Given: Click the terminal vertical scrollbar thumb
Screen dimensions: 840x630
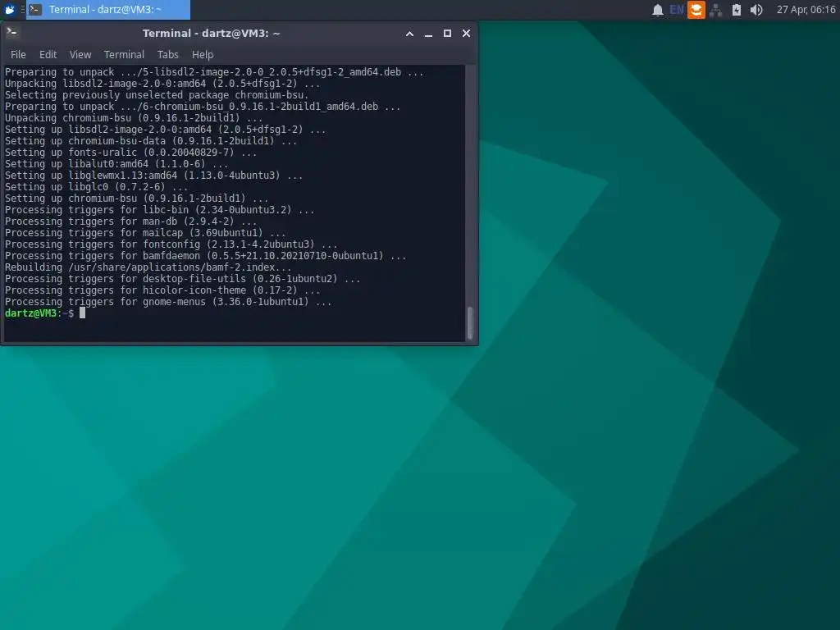Looking at the screenshot, I should click(x=470, y=323).
